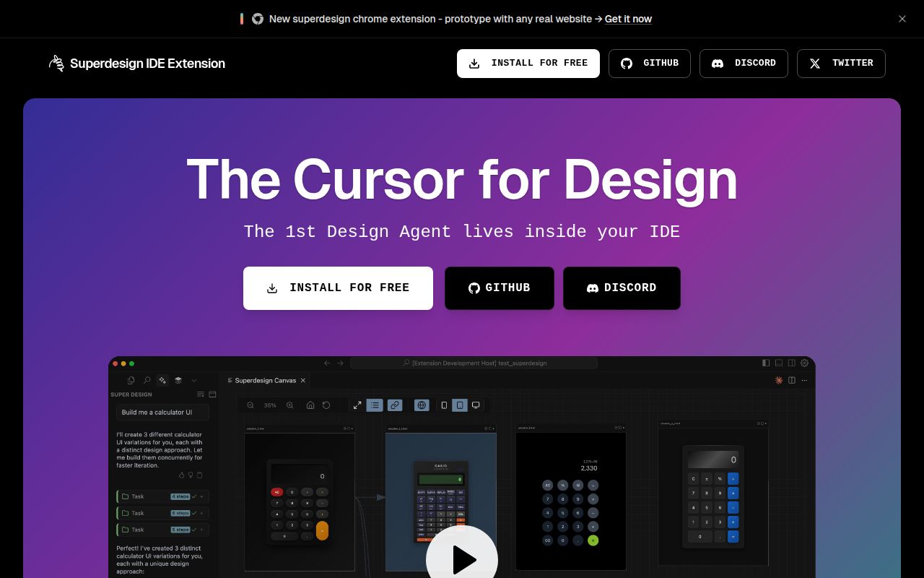Click the canvas home reset-view icon
The width and height of the screenshot is (924, 578).
[x=310, y=405]
